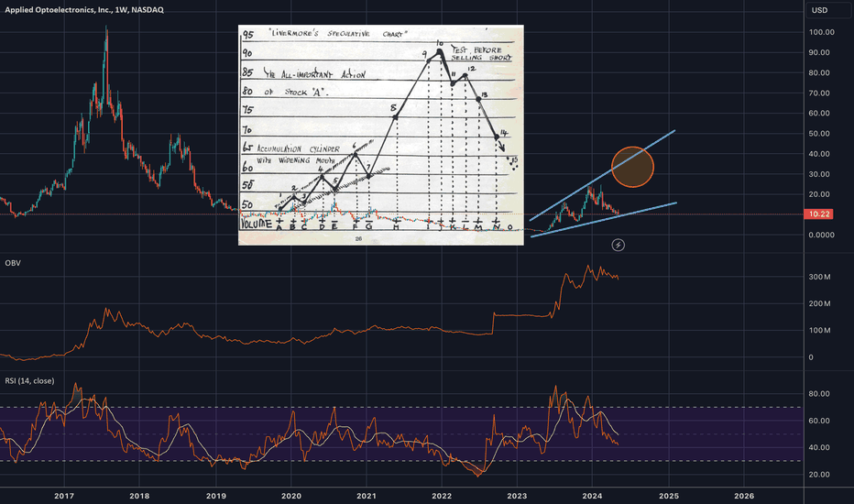Screen dimensions: 854x504
Task: Click the 100.00 price scale value
Action: (821, 32)
